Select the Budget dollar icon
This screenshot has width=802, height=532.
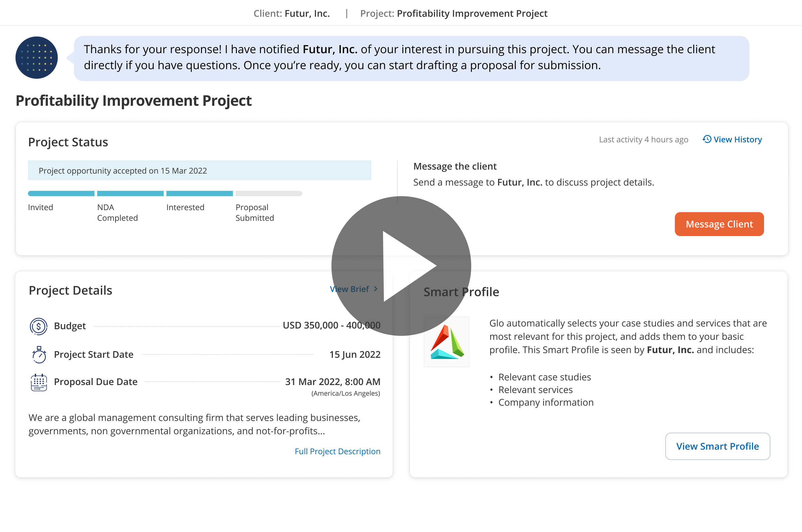tap(39, 326)
